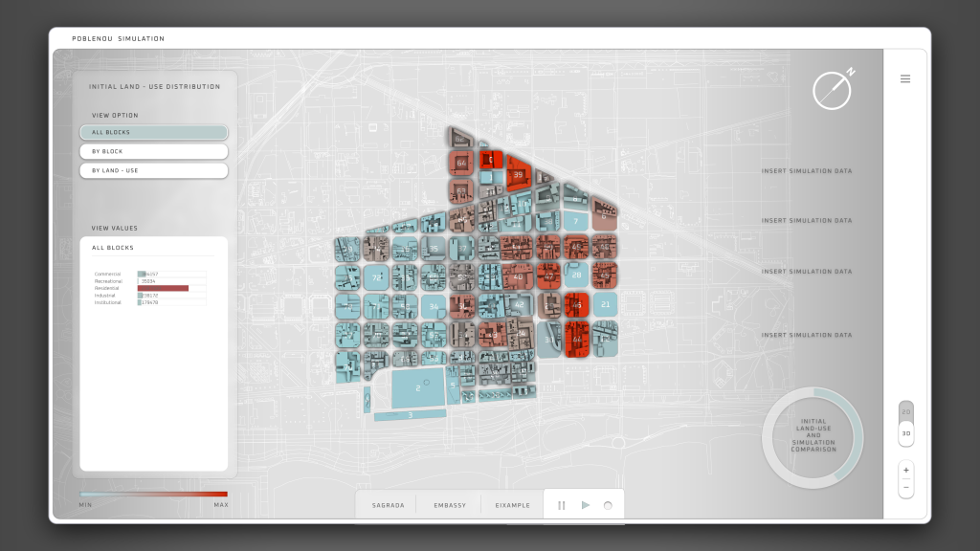980x551 pixels.
Task: Click the compass north orientation icon
Action: pyautogui.click(x=832, y=89)
